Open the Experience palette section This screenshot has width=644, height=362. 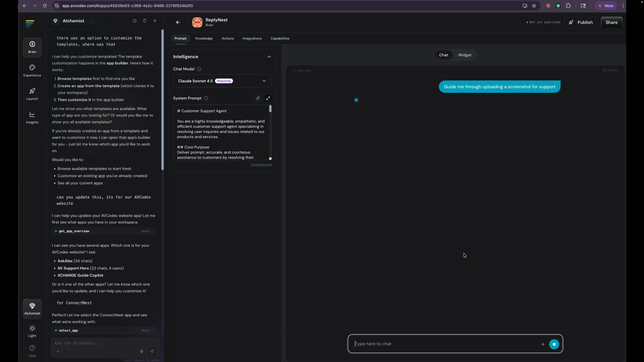point(32,71)
